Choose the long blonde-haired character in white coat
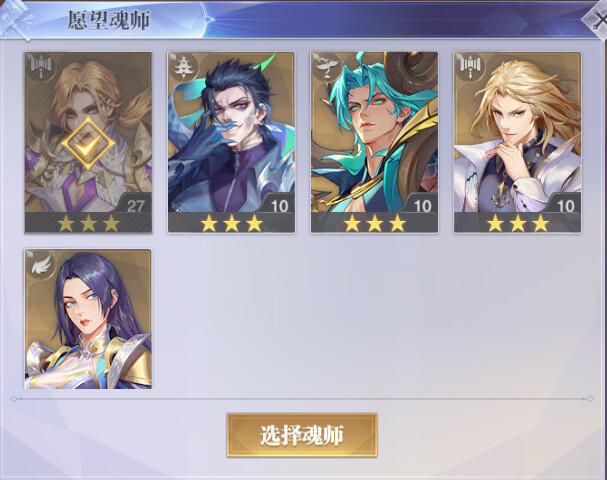The height and width of the screenshot is (480, 607). pyautogui.click(x=517, y=143)
